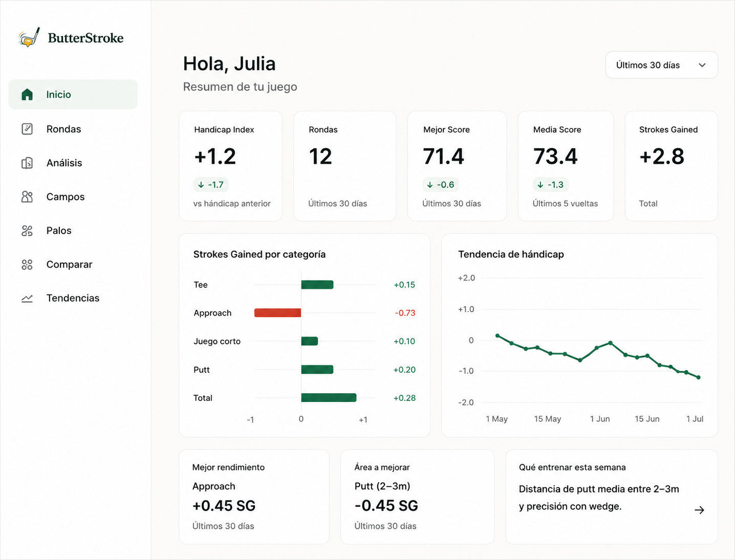The height and width of the screenshot is (560, 735).
Task: Click the chevron in the period selector
Action: 702,65
